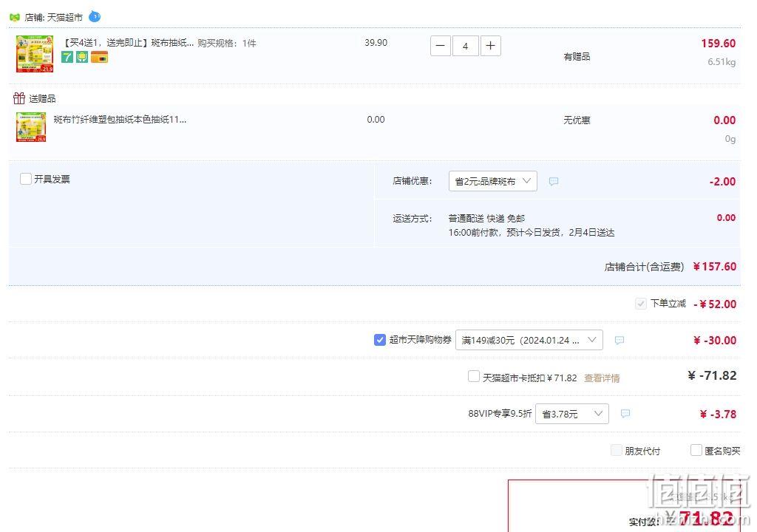
Task: Click the orange card payment icon
Action: (x=100, y=58)
